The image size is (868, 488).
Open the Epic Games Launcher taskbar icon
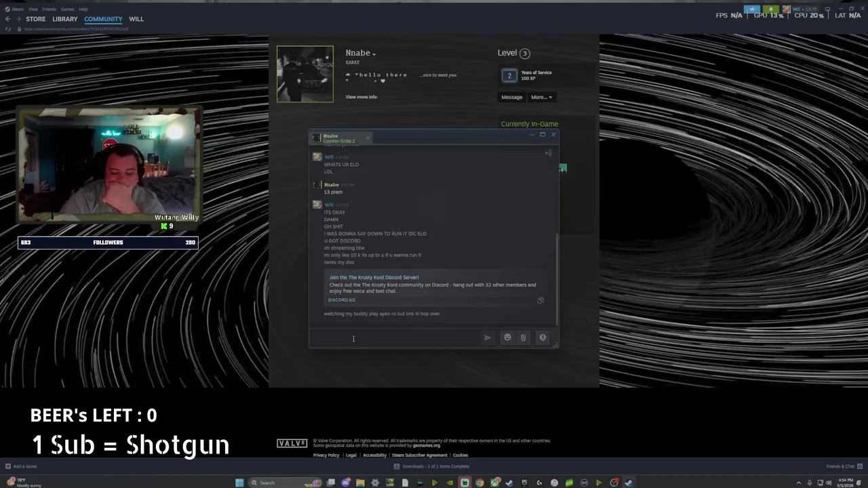[524, 483]
